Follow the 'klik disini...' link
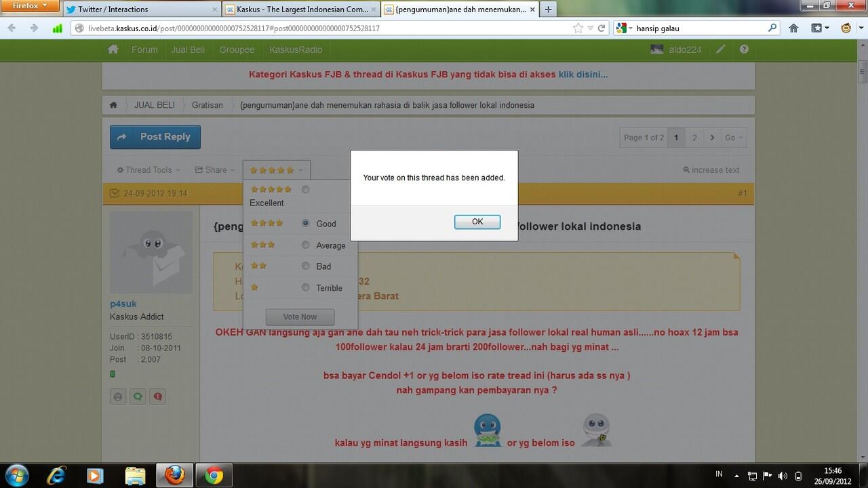Image resolution: width=868 pixels, height=488 pixels. [583, 75]
